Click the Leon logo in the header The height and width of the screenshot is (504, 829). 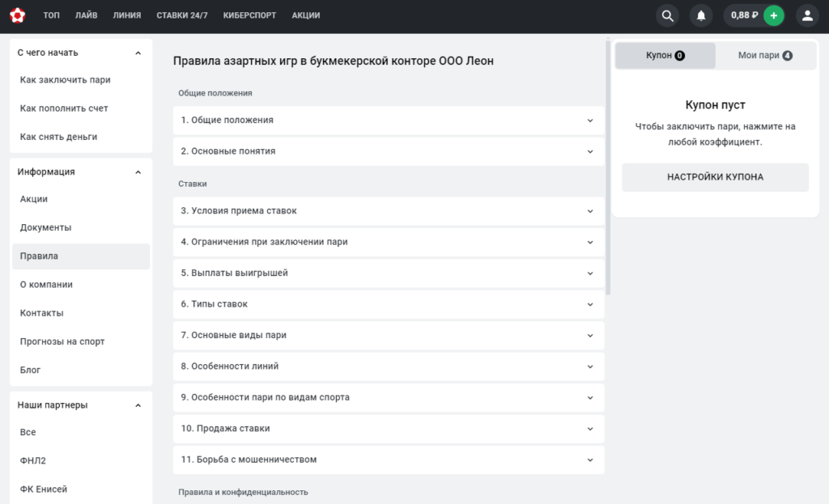pos(18,15)
